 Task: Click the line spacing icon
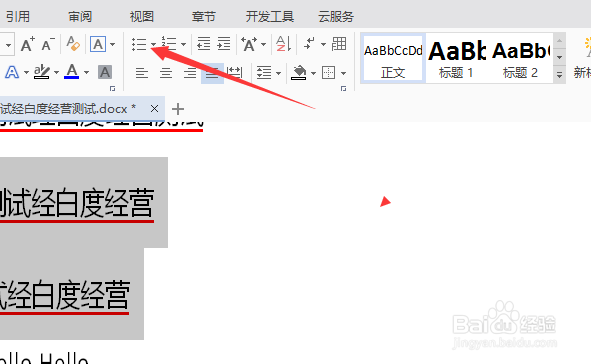pyautogui.click(x=264, y=72)
